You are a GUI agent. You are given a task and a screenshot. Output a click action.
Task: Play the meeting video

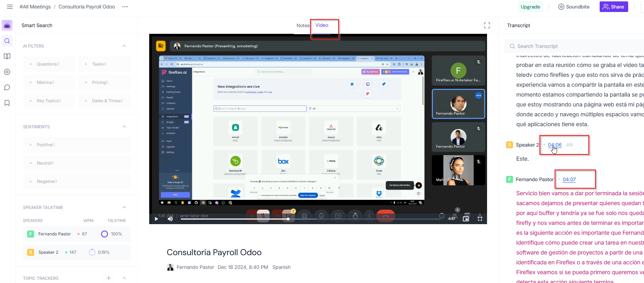pos(156,219)
